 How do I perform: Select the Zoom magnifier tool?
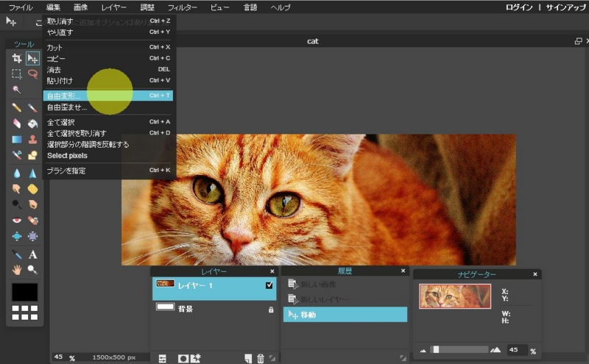tap(32, 270)
